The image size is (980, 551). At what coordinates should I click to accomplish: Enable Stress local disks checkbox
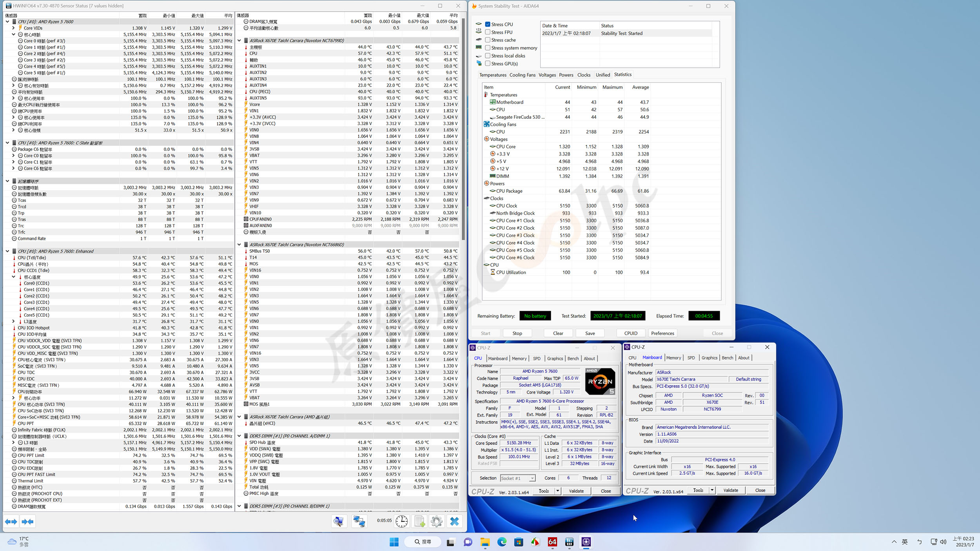coord(488,56)
